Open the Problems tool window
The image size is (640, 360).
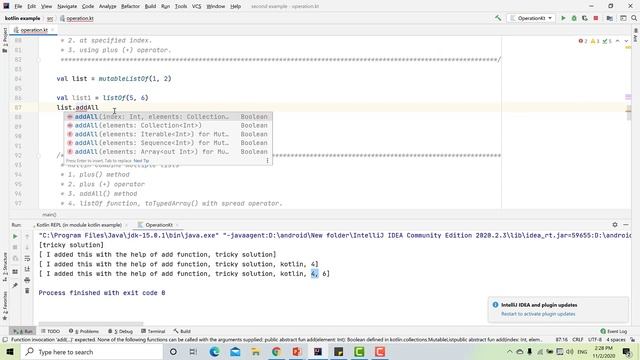click(84, 331)
